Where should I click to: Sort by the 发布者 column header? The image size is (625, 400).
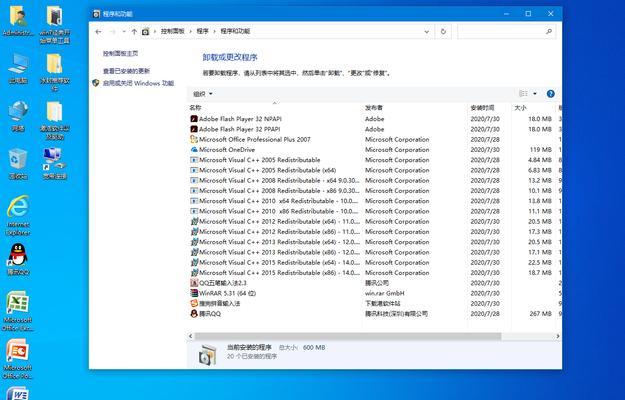tap(415, 108)
